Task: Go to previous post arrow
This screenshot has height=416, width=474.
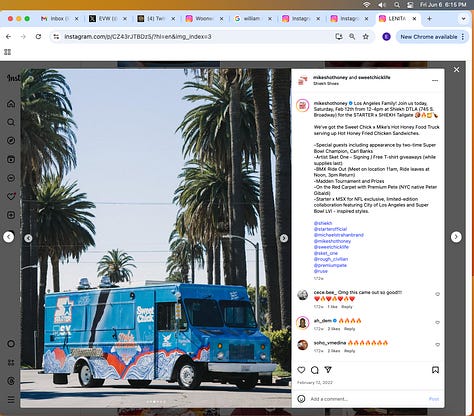Action: (9, 237)
